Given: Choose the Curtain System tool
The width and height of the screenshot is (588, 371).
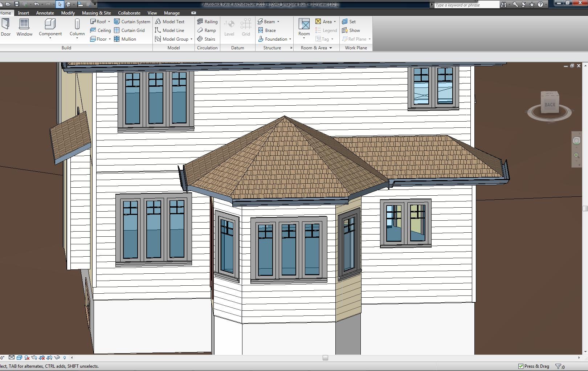Looking at the screenshot, I should pyautogui.click(x=132, y=22).
